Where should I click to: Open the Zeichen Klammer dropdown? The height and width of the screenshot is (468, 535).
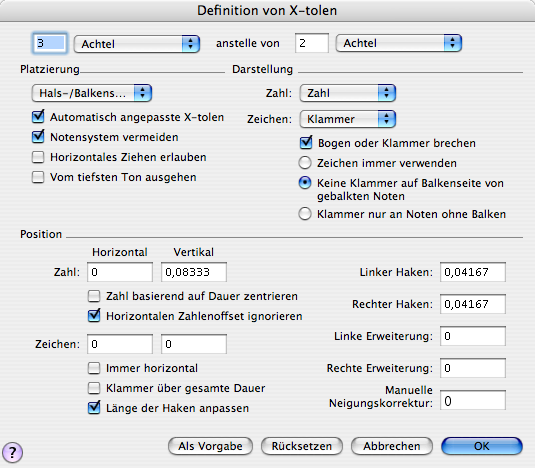[348, 119]
